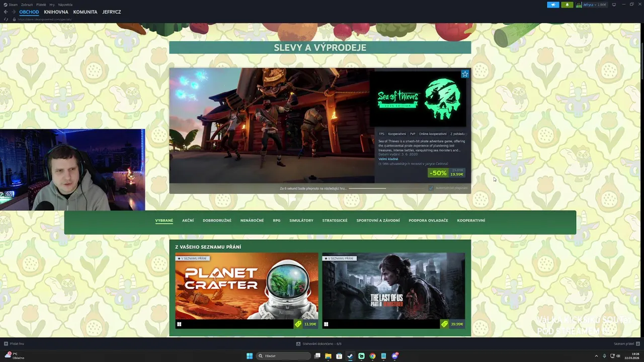Click the FPS tag on Sea of Thieves
Screen dimensions: 644x362
click(x=381, y=134)
